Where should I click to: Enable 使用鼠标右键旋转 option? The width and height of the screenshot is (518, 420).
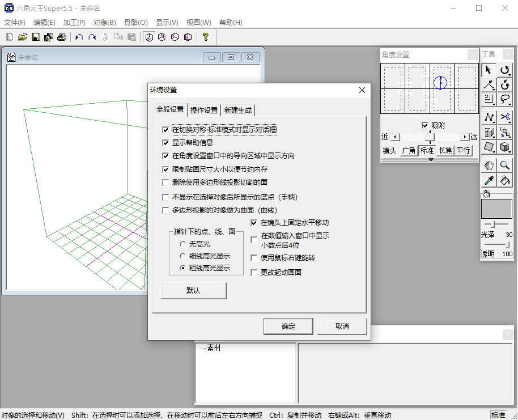(x=254, y=258)
